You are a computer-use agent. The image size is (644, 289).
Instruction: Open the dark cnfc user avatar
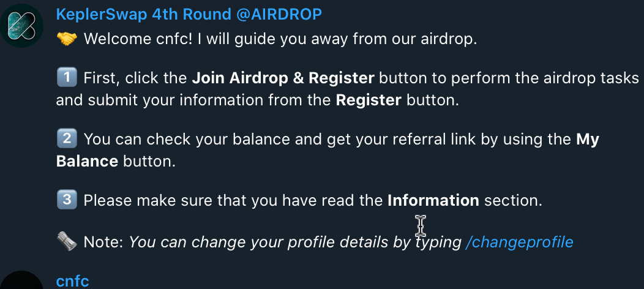click(21, 282)
